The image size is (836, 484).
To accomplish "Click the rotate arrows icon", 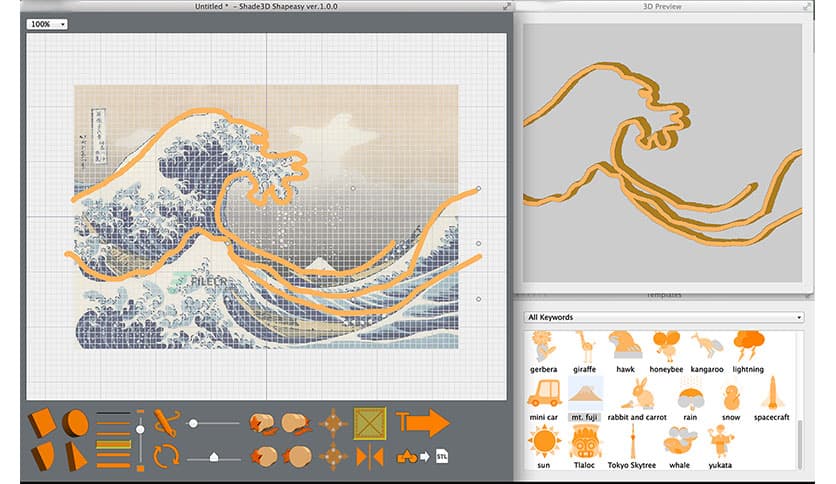I will (166, 456).
